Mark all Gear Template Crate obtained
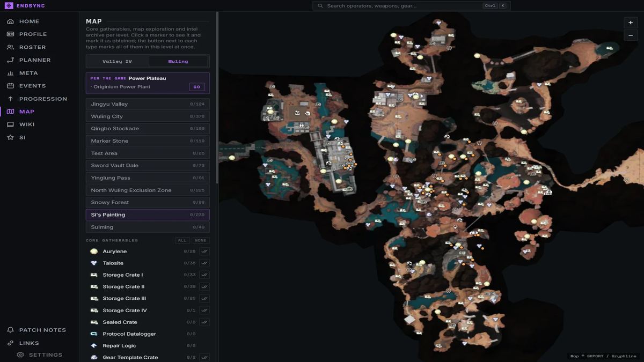644x362 pixels. [204, 357]
